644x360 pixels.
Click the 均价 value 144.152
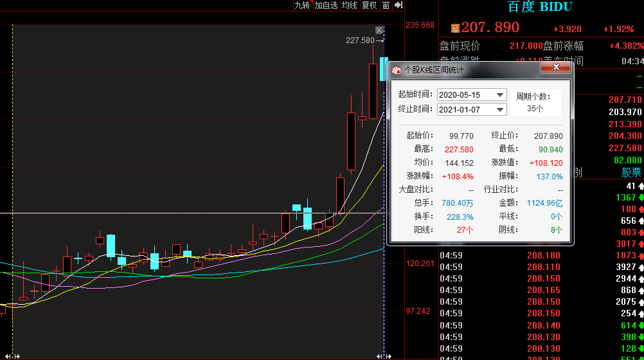point(459,163)
